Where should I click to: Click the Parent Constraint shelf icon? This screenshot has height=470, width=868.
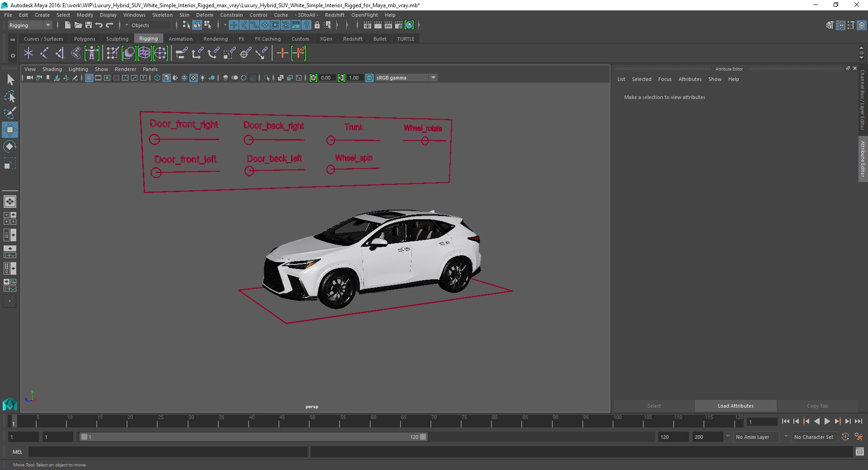181,53
